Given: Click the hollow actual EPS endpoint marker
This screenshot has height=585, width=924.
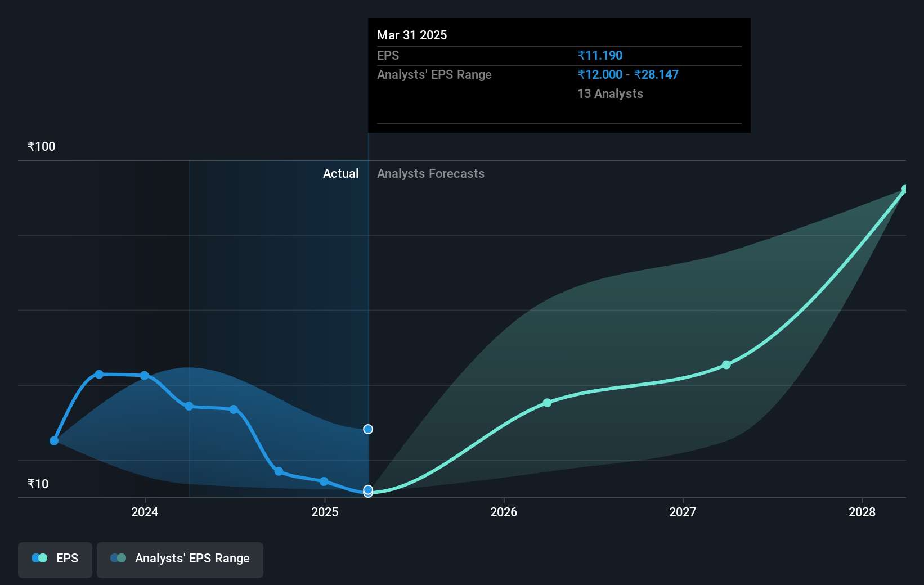Looking at the screenshot, I should [x=367, y=492].
